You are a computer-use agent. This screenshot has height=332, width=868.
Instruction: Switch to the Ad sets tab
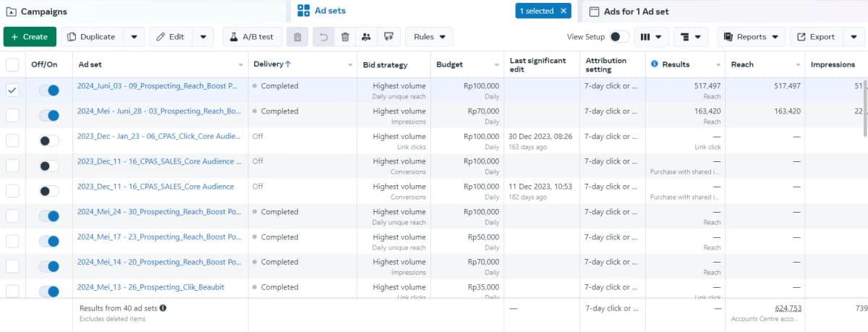[329, 11]
